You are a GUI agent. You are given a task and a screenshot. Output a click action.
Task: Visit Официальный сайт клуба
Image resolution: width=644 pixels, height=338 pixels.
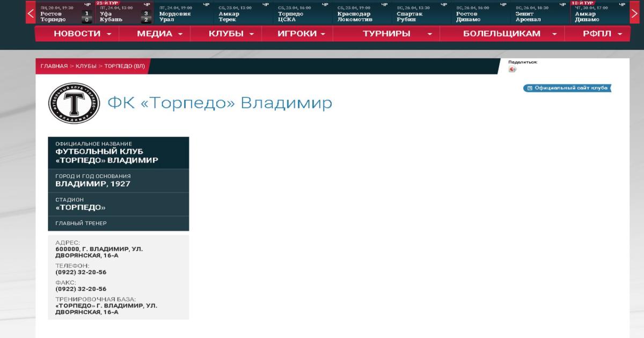[x=567, y=88]
